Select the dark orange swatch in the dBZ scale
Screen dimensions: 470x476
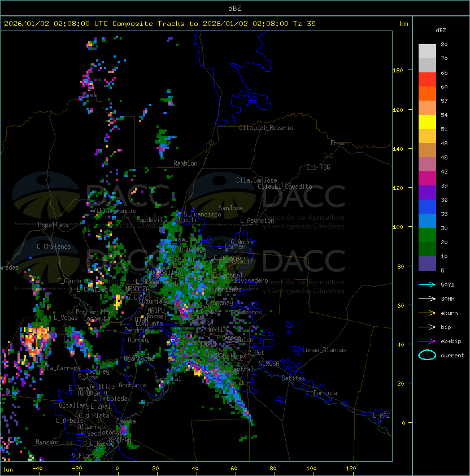[427, 93]
